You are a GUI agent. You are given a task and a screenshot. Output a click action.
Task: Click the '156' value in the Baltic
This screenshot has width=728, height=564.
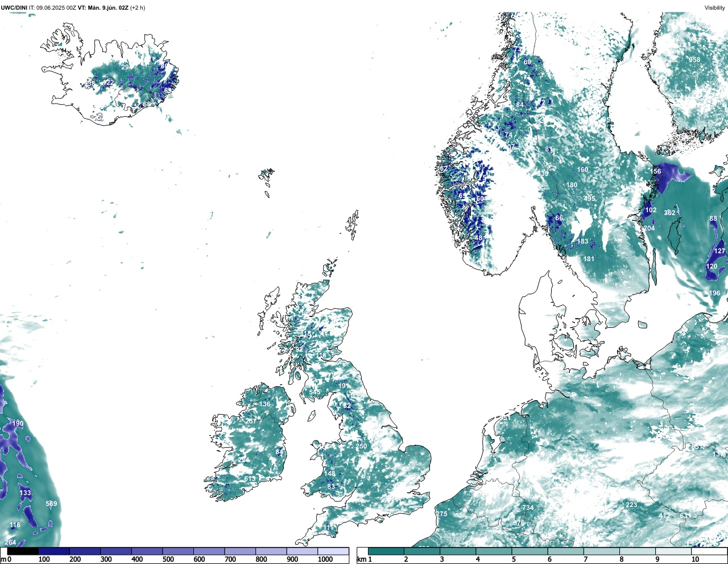click(x=656, y=171)
